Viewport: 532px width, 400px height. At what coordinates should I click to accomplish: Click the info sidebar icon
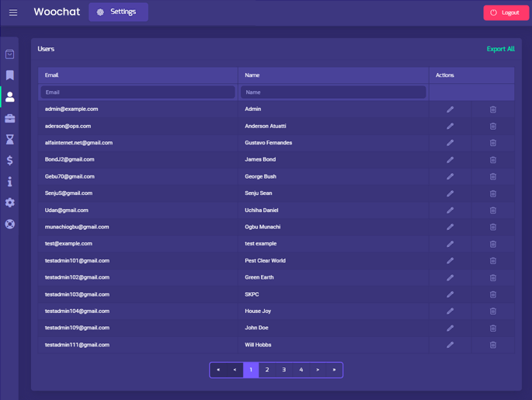(9, 182)
